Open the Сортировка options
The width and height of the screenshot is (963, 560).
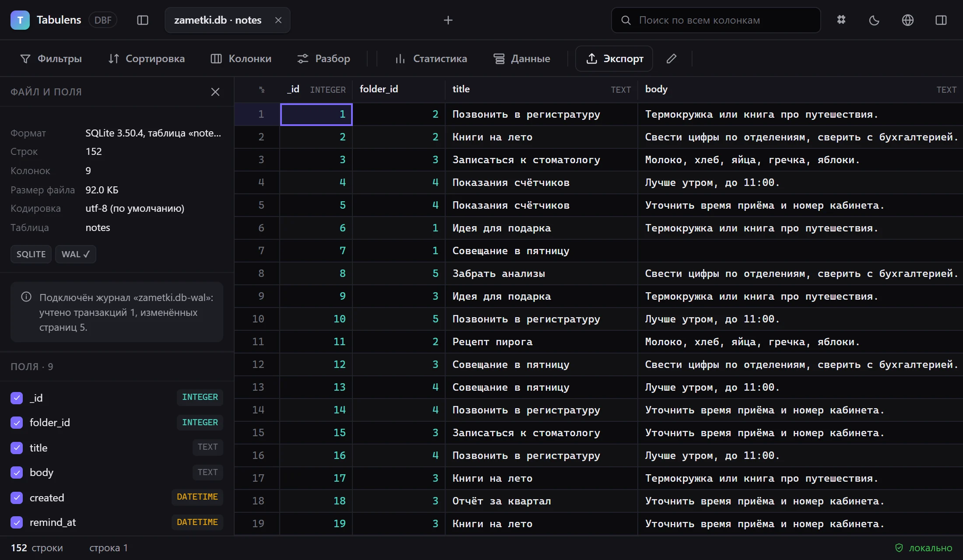[x=147, y=59]
